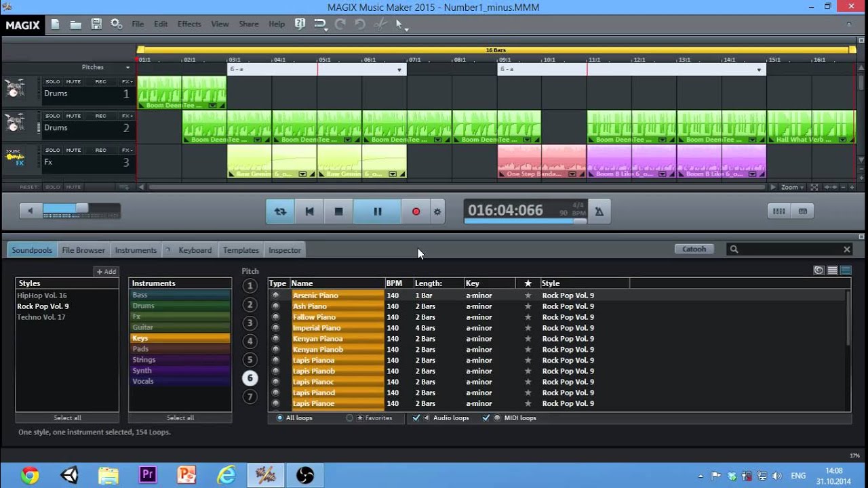
Task: Toggle loop playback button in transport
Action: click(280, 211)
